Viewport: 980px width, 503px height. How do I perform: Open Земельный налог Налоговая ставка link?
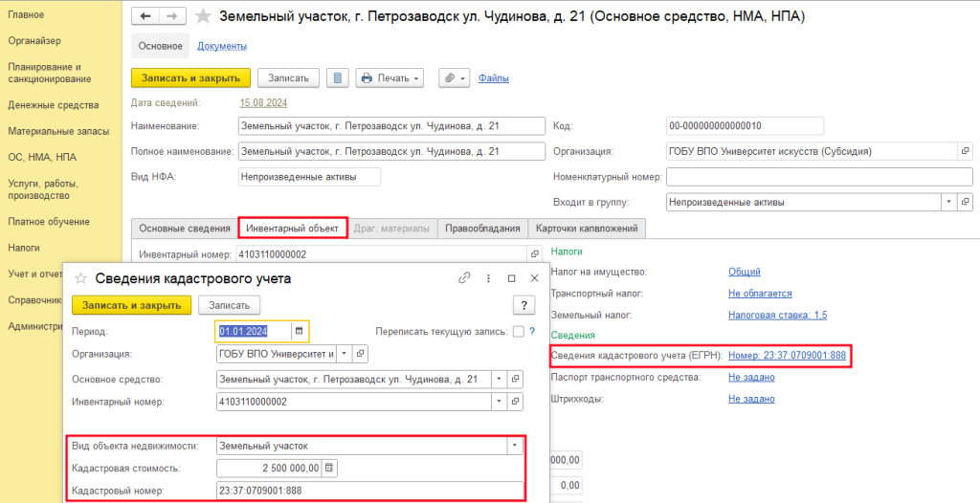pos(777,315)
